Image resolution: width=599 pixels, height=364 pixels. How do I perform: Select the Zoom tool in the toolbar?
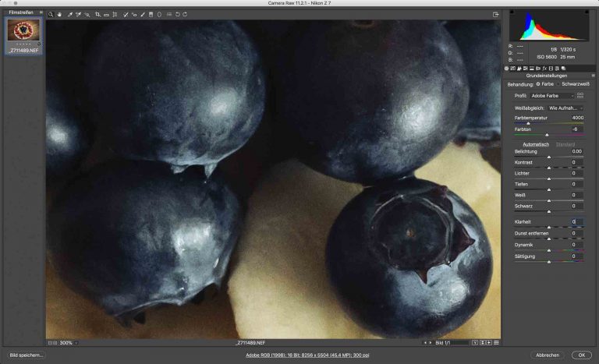point(51,15)
